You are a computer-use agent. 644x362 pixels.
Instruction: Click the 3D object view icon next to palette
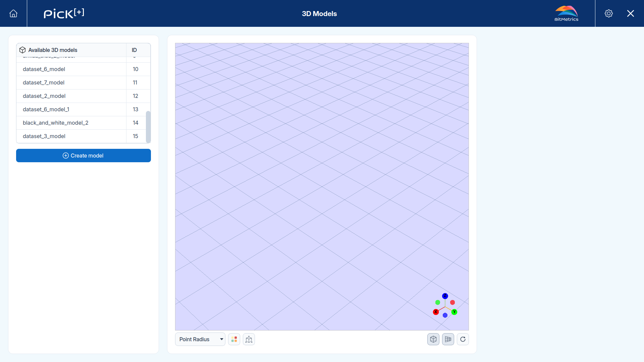[x=249, y=339]
